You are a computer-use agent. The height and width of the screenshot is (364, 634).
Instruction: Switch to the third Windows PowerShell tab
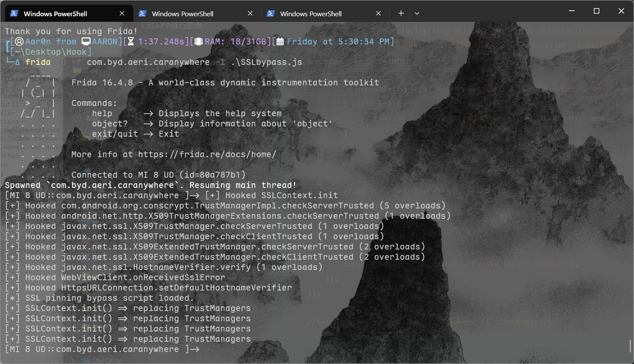tap(325, 13)
